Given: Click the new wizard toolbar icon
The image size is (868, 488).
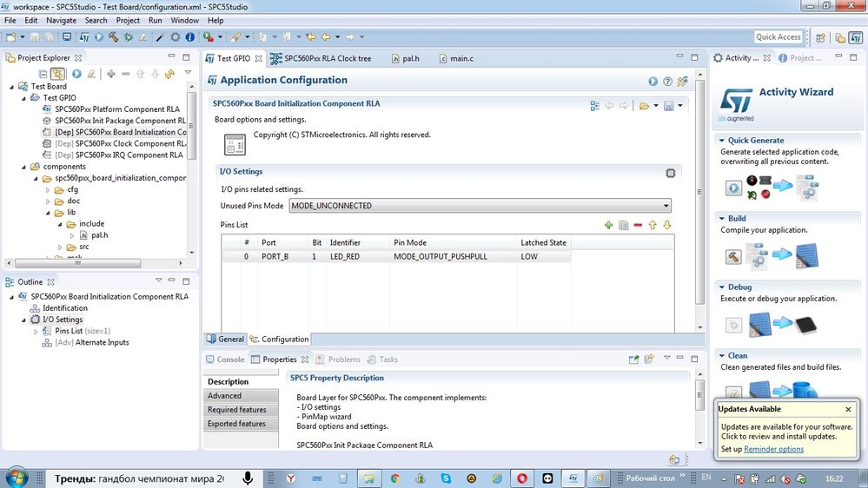Looking at the screenshot, I should tap(11, 37).
